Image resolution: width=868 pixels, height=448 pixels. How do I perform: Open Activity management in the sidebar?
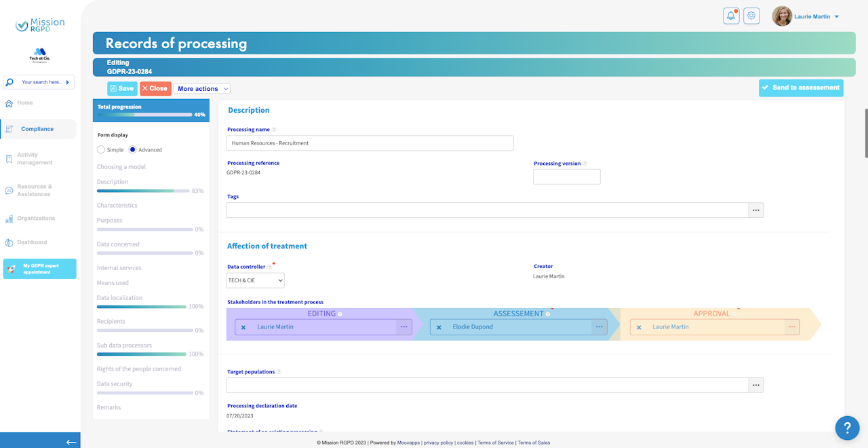click(x=35, y=159)
